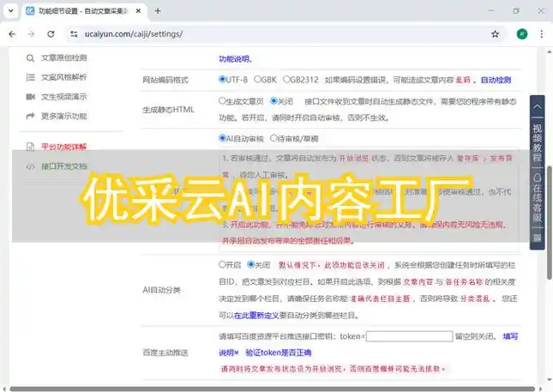The image size is (553, 392).
Task: Open the Chrome three-dot menu
Action: (x=541, y=33)
